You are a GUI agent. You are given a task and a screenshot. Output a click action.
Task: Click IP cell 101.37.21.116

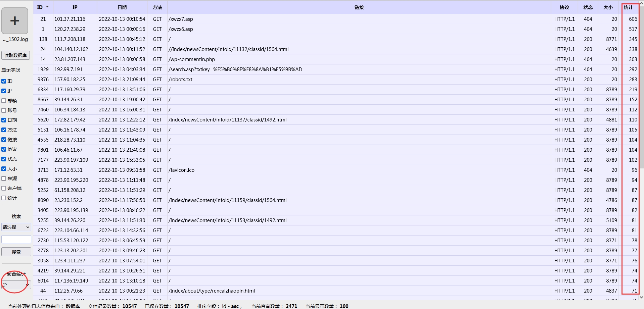70,19
